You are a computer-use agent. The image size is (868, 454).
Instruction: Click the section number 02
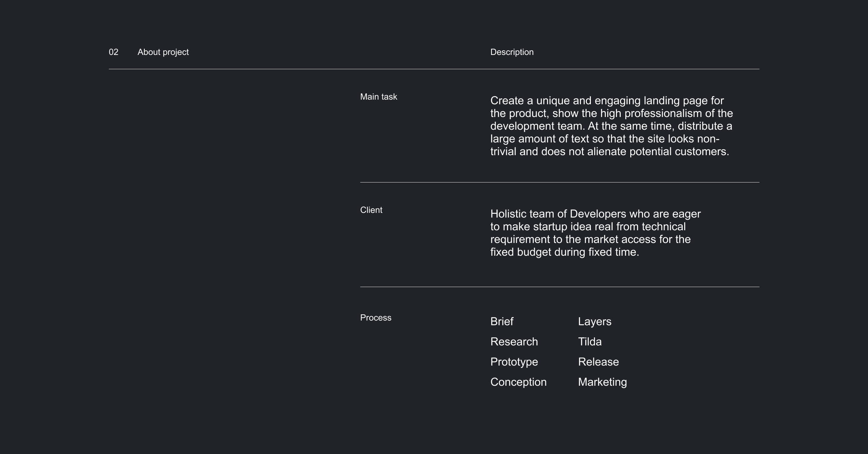coord(113,52)
